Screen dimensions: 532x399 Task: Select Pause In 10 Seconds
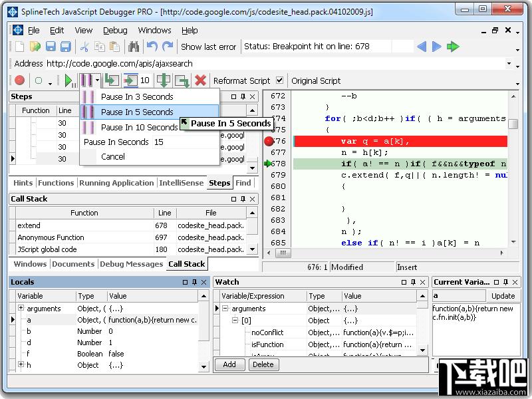pyautogui.click(x=130, y=127)
